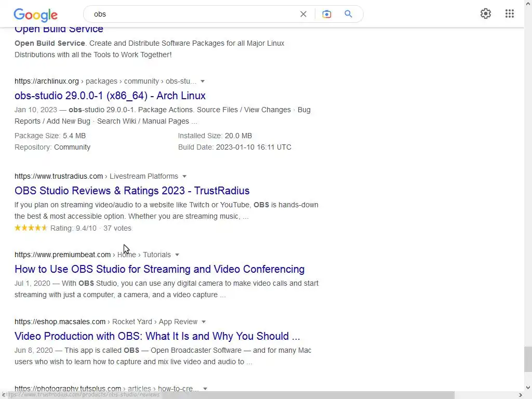Click the Jun 8, 2020 snippet date
The height and width of the screenshot is (399, 532).
click(x=34, y=351)
